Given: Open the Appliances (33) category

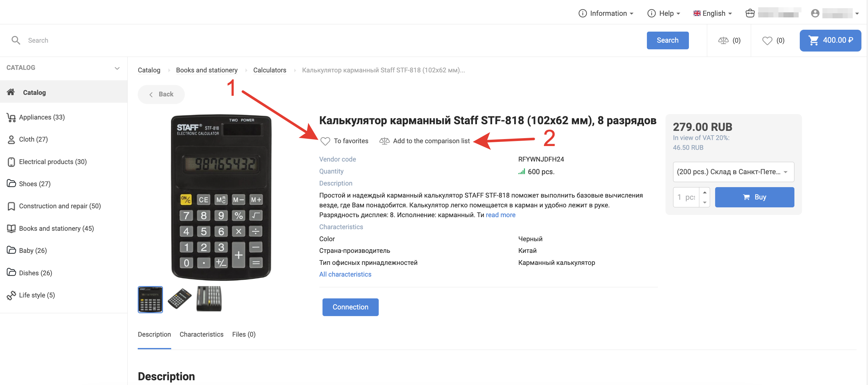Looking at the screenshot, I should point(42,117).
